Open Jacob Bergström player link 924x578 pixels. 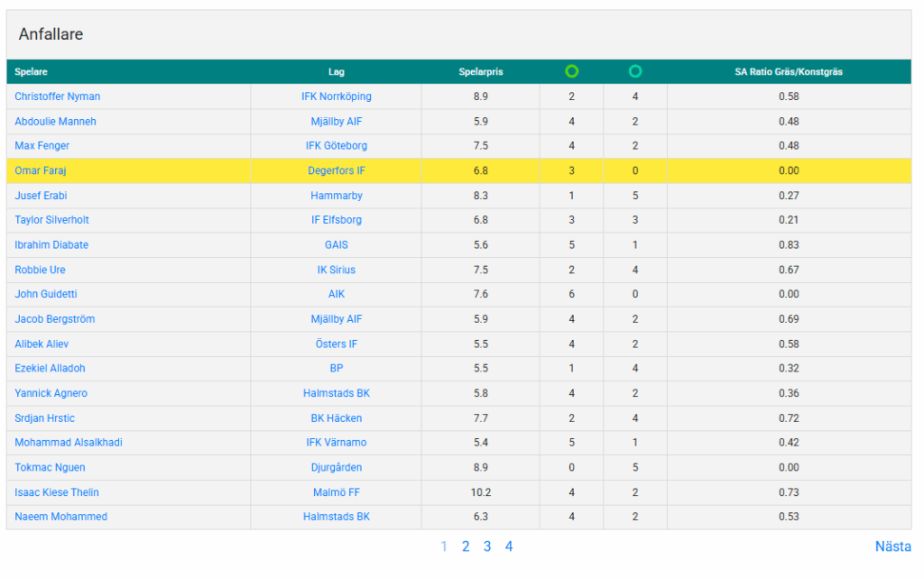55,319
